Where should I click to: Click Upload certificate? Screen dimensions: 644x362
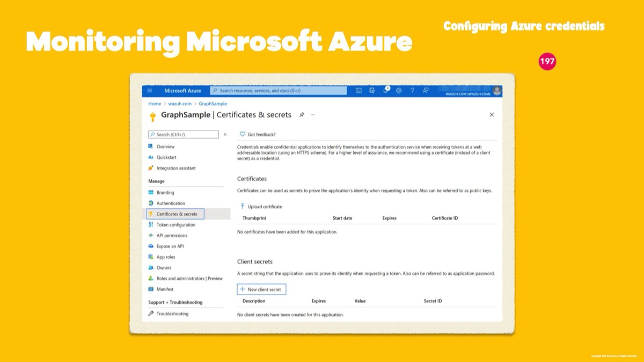point(264,206)
